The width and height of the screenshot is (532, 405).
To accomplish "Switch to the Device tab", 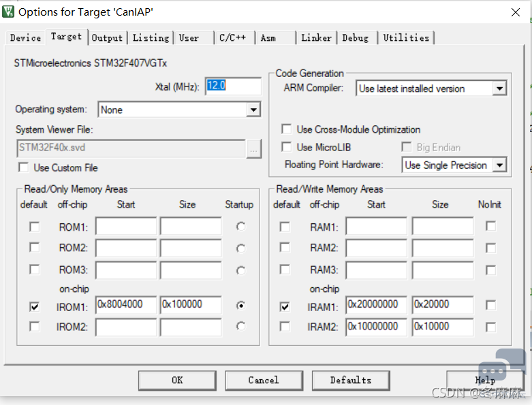I will click(x=25, y=37).
